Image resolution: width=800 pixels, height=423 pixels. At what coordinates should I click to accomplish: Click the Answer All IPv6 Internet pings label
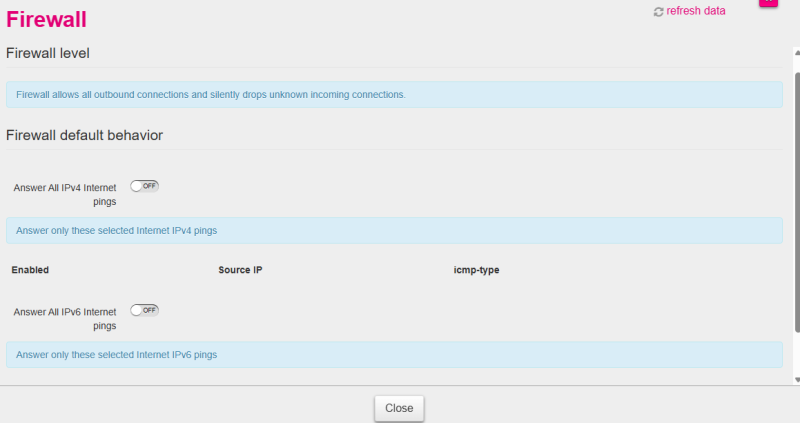[65, 319]
